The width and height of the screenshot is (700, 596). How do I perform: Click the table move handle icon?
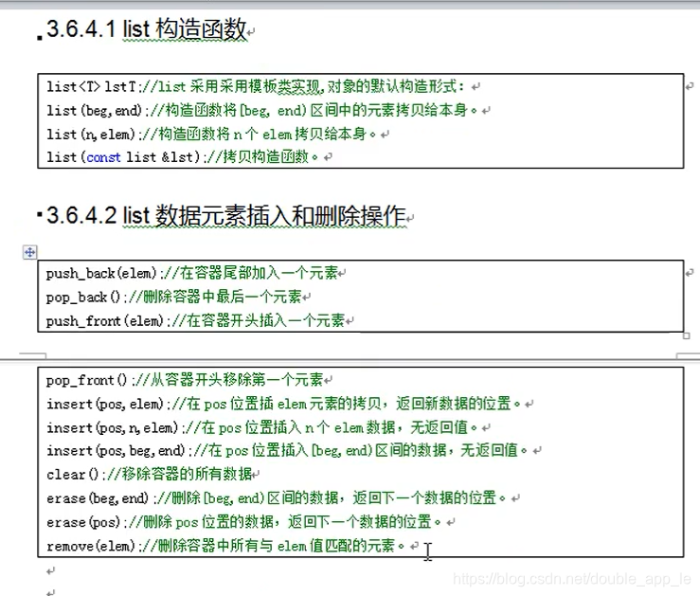(30, 252)
